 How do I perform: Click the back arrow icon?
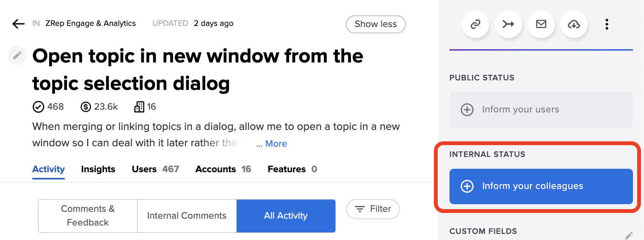pos(18,24)
